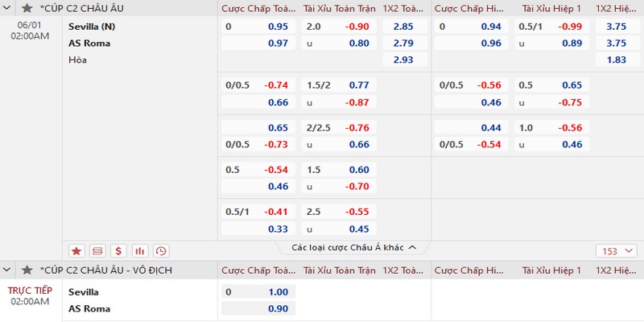Click the clock history icon

click(161, 250)
